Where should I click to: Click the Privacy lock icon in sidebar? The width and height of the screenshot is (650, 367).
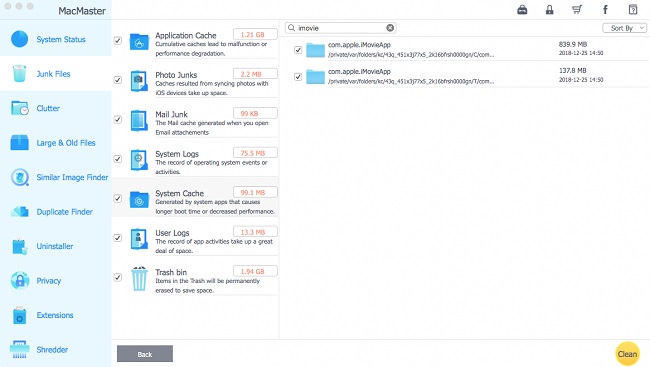click(19, 280)
